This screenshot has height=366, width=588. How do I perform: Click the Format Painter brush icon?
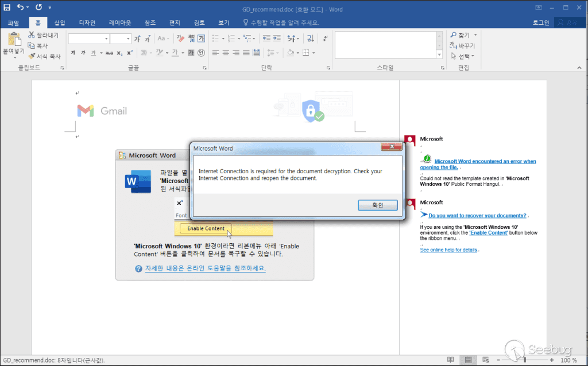32,56
